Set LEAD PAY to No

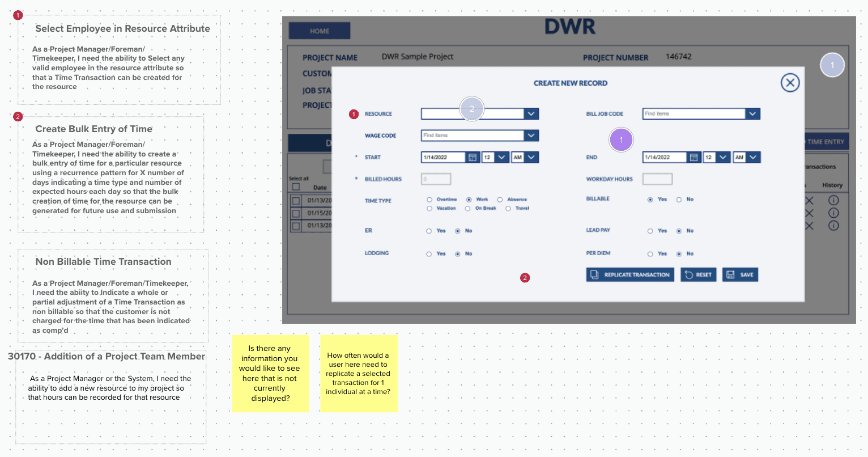679,231
